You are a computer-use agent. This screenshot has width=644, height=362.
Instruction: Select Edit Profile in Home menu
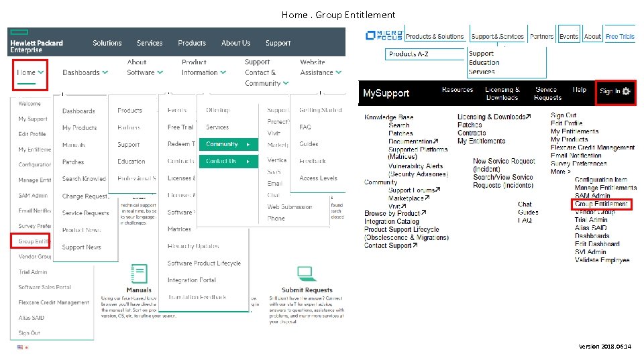pyautogui.click(x=32, y=134)
